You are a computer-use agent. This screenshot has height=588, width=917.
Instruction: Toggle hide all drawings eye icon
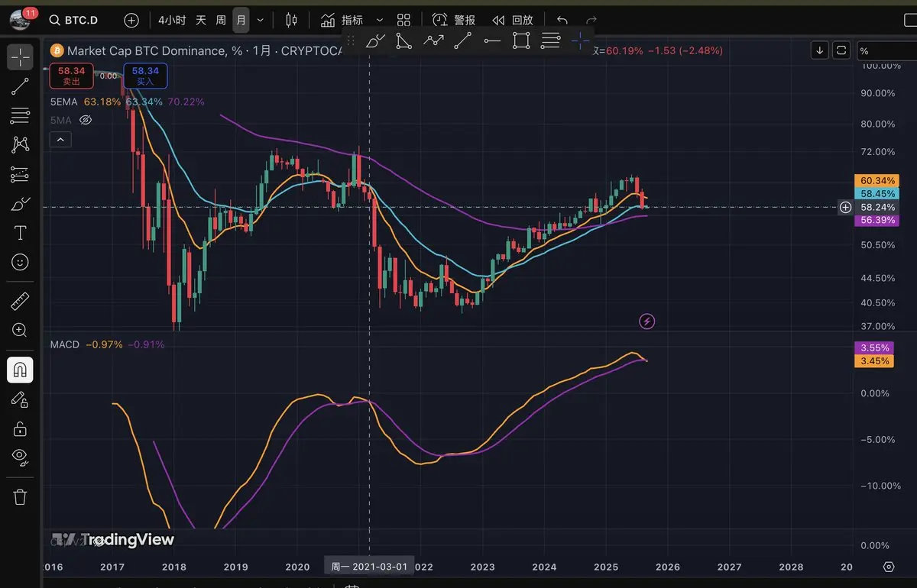tap(21, 457)
